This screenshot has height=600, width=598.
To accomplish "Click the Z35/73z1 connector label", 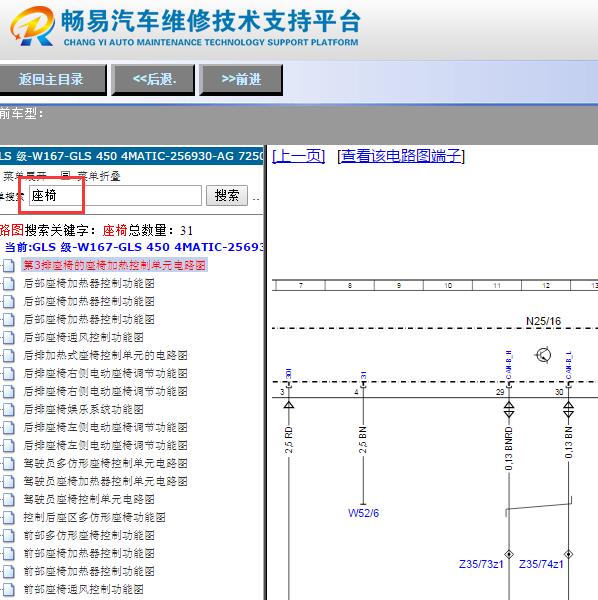I will (x=481, y=564).
